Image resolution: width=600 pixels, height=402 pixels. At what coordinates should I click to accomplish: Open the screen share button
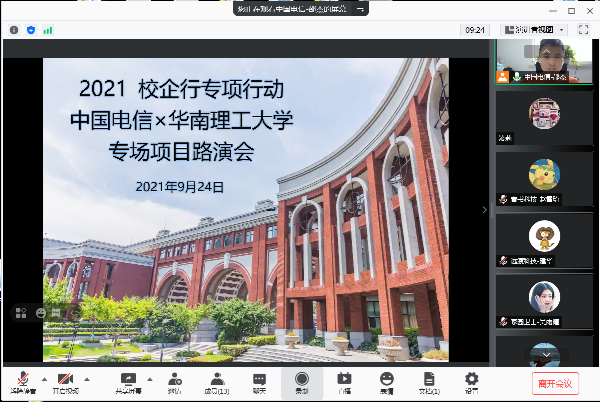128,380
